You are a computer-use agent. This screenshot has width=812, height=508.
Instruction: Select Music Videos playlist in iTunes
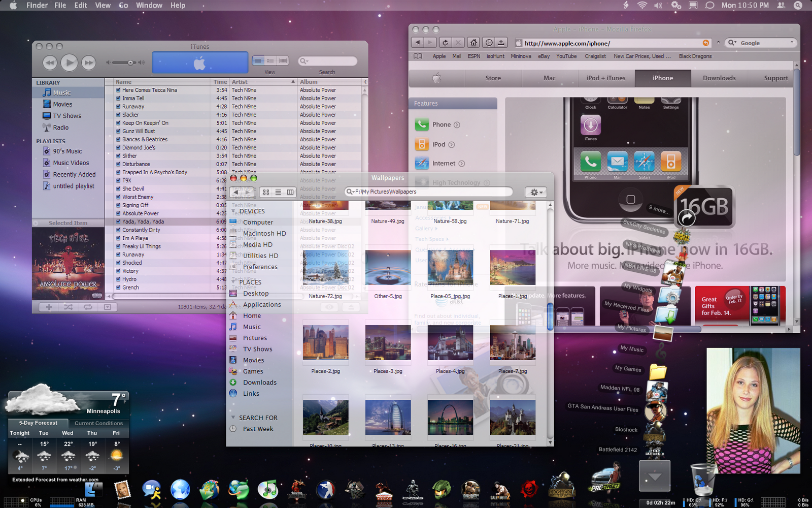[x=70, y=163]
